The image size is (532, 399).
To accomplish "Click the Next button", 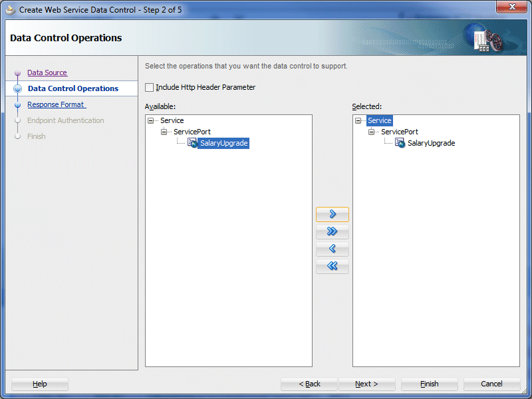I will point(367,384).
